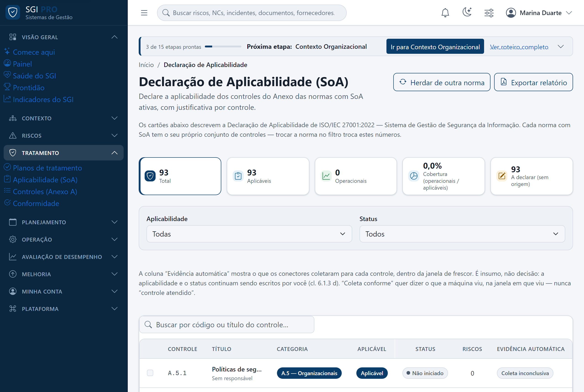Viewport: 584px width, 392px height.
Task: Open the Status filter dropdown
Action: pos(462,234)
